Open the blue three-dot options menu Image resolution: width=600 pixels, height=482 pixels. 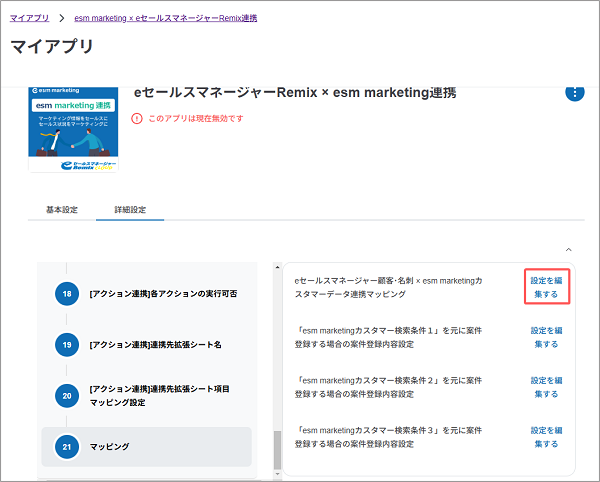[575, 93]
